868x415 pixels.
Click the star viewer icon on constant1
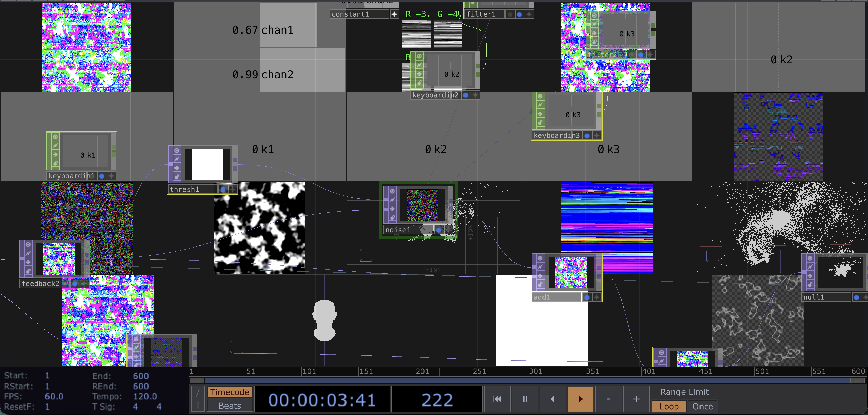coord(394,14)
